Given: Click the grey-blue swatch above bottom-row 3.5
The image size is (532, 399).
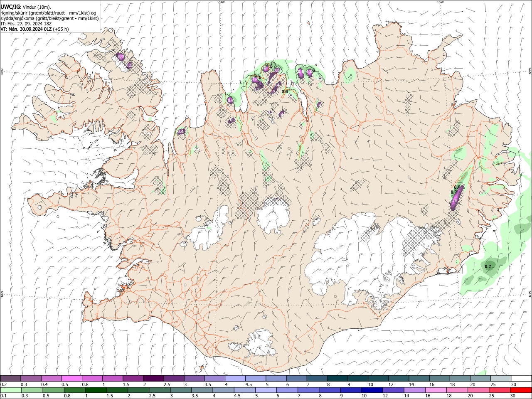Looking at the screenshot, I should 202,390.
